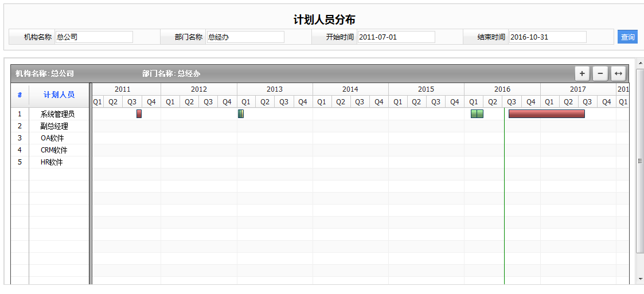Viewport: 644px width, 294px height.
Task: Click the green task bar in 2016 Q1
Action: [477, 114]
